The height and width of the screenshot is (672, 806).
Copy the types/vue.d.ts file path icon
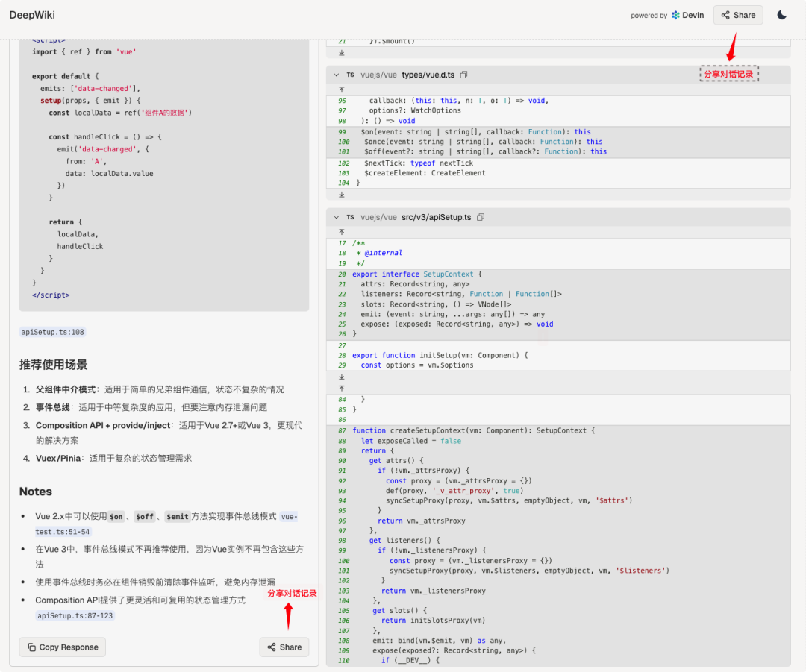[463, 75]
